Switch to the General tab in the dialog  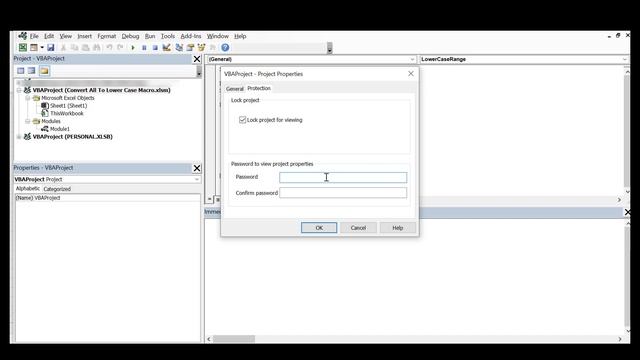(235, 89)
